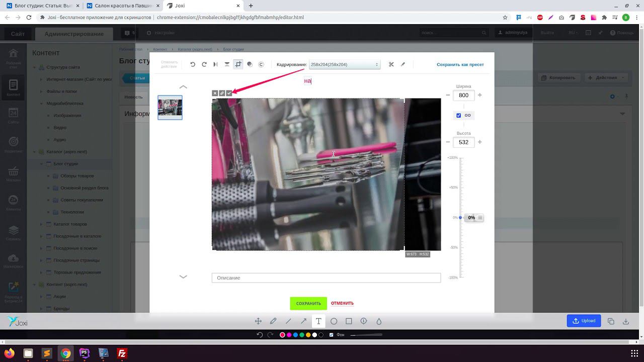Select the Joxi text tool
This screenshot has height=362, width=644.
click(318, 321)
